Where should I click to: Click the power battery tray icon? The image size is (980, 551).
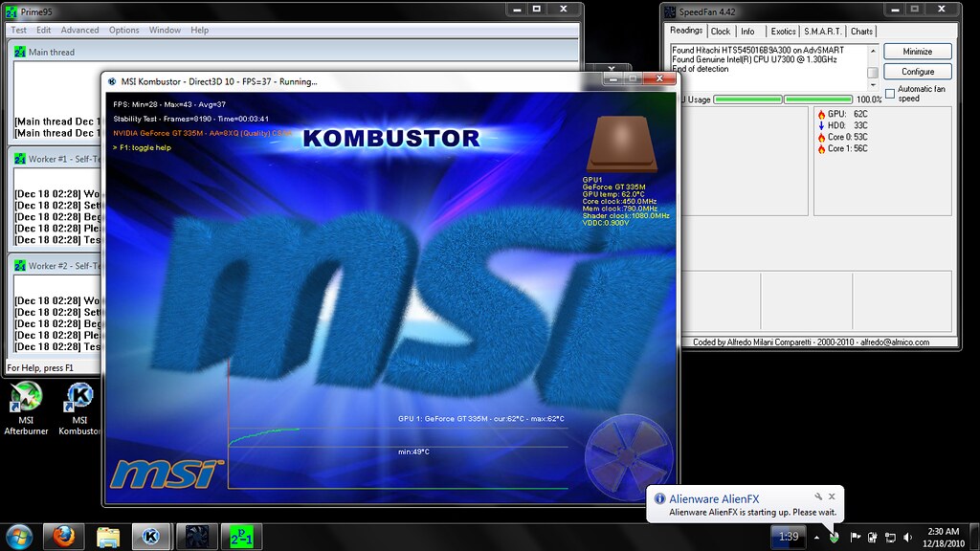tap(873, 537)
